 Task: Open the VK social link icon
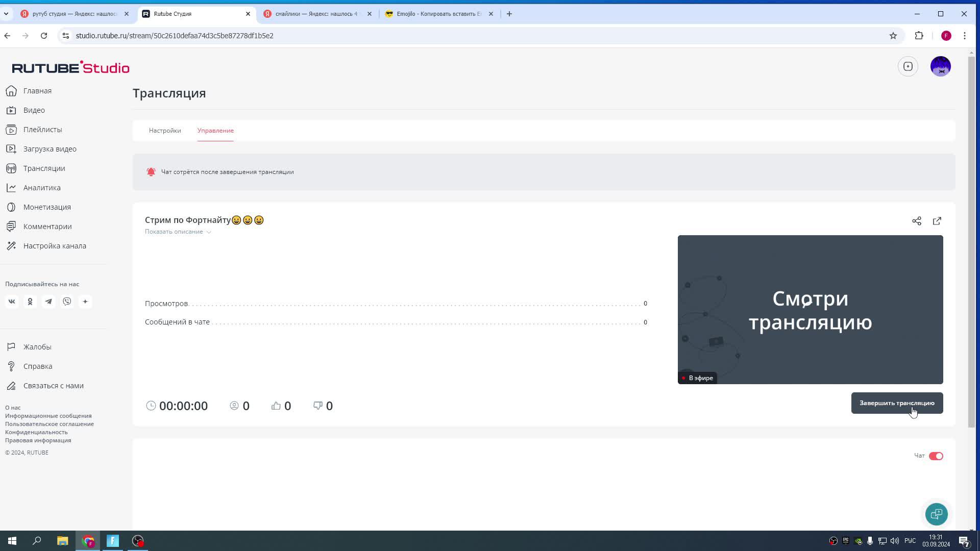pyautogui.click(x=12, y=302)
